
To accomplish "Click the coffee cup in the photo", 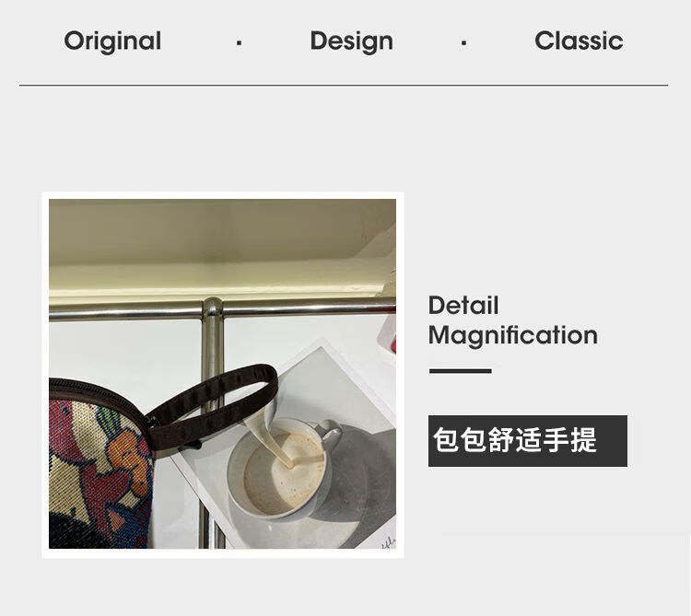I will [282, 468].
